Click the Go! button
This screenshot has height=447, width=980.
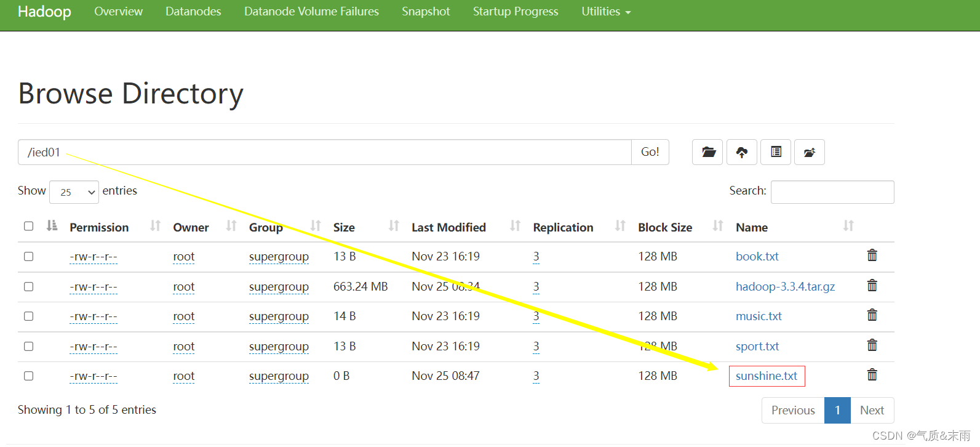(x=650, y=152)
